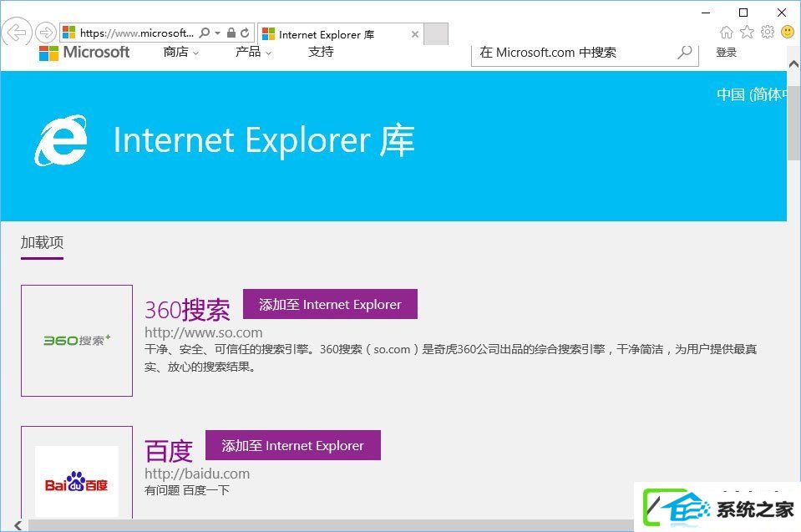The width and height of the screenshot is (801, 532).
Task: Close the Internet Explorer 库 tab
Action: point(415,34)
